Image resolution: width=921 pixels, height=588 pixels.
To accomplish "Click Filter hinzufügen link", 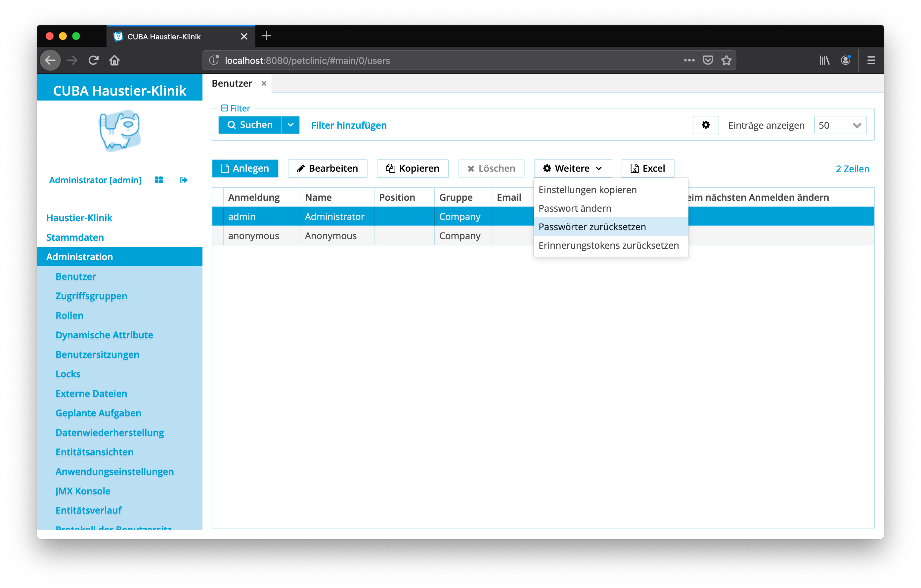I will (x=348, y=125).
